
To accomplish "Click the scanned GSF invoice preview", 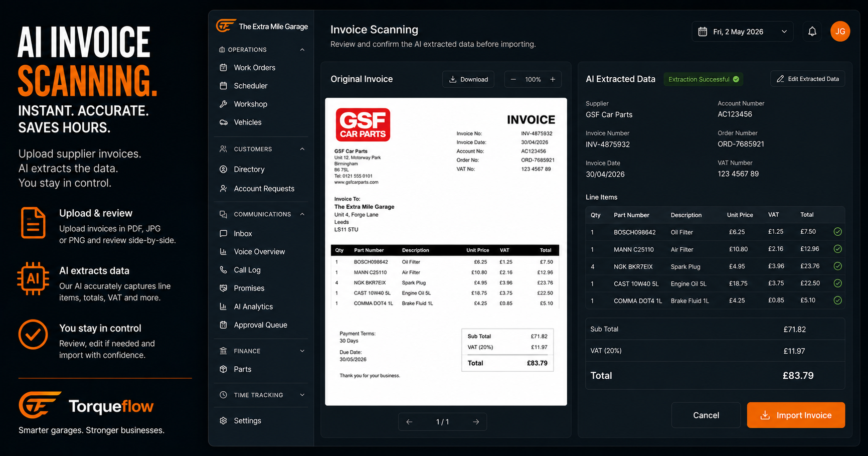I will [x=446, y=251].
